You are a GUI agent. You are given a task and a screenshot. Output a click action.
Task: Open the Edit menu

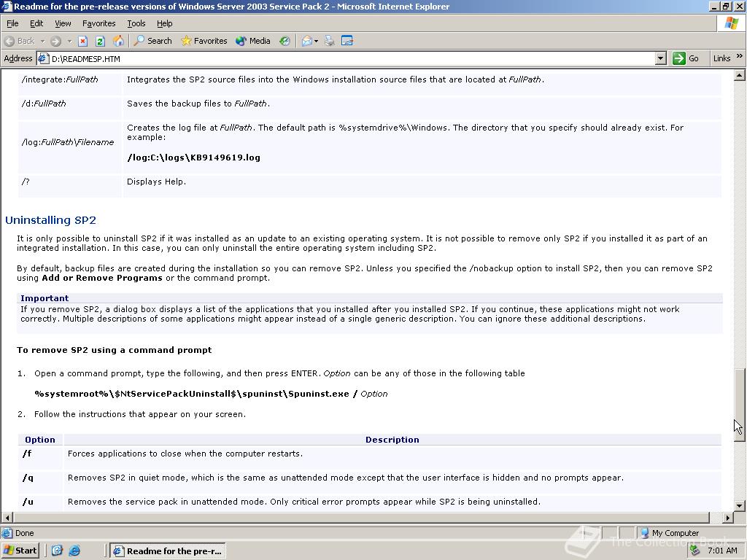click(36, 23)
